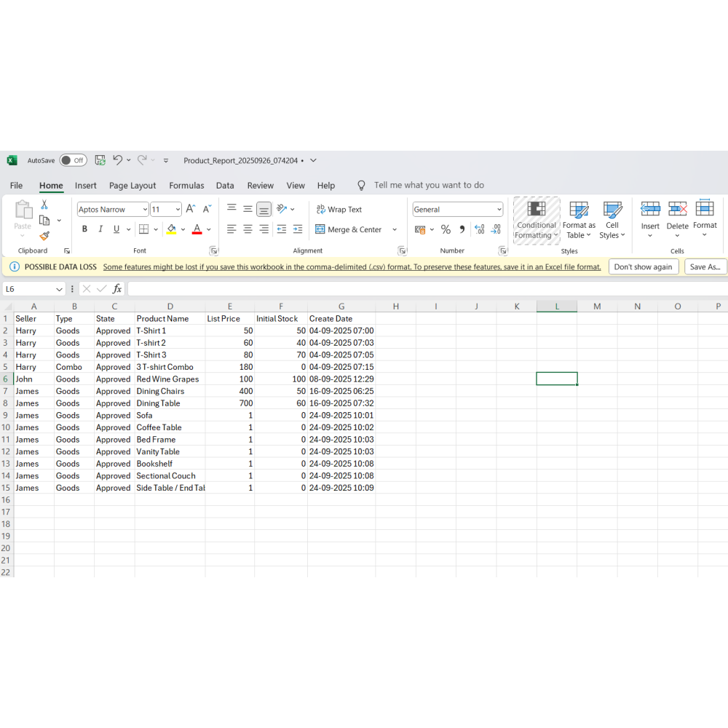Apply Percent Style to cell
The image size is (728, 728).
tap(446, 229)
